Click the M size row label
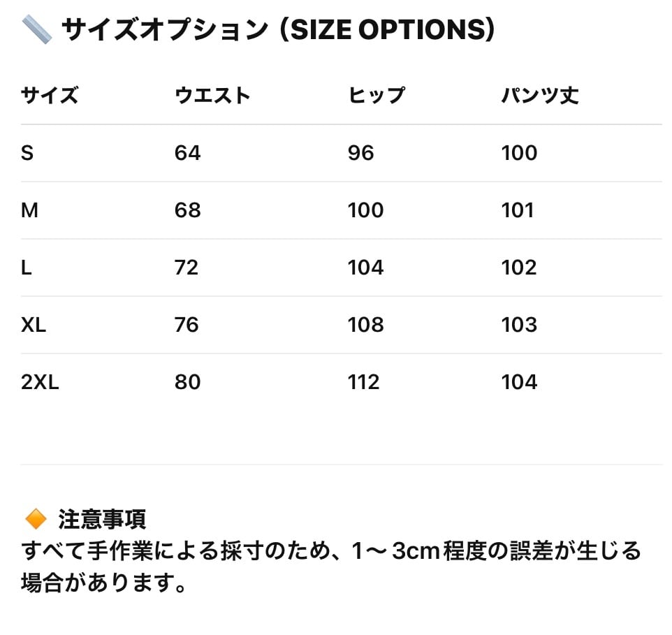 (x=29, y=210)
